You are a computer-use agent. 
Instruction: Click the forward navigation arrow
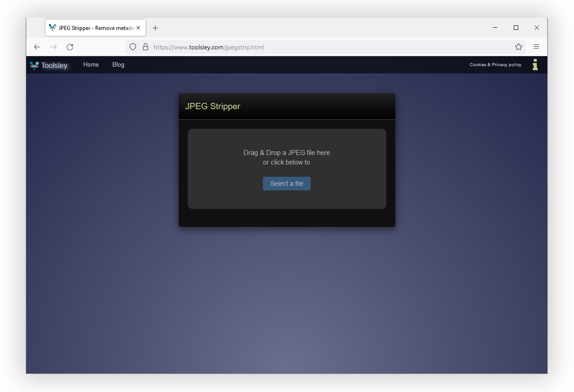click(54, 47)
